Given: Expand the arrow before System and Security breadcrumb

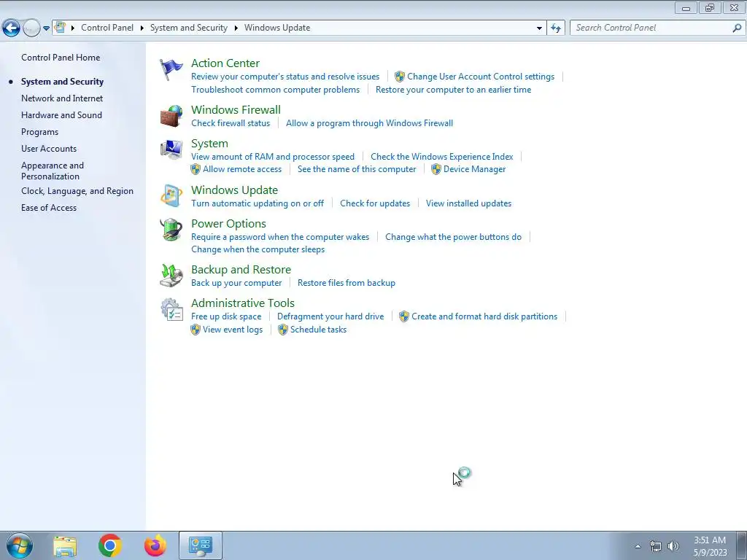Looking at the screenshot, I should coord(142,28).
